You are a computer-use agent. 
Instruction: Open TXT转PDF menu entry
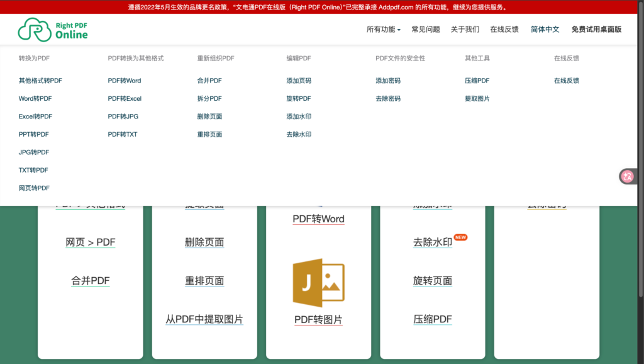pyautogui.click(x=33, y=170)
